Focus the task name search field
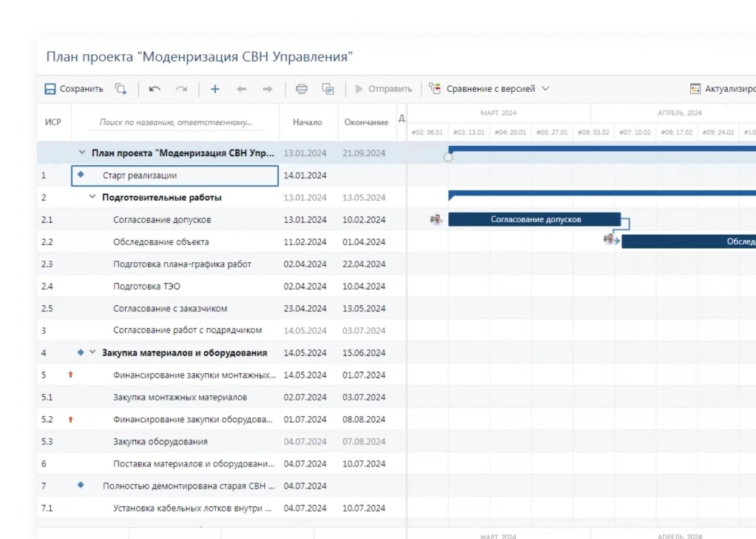This screenshot has height=539, width=756. click(176, 122)
